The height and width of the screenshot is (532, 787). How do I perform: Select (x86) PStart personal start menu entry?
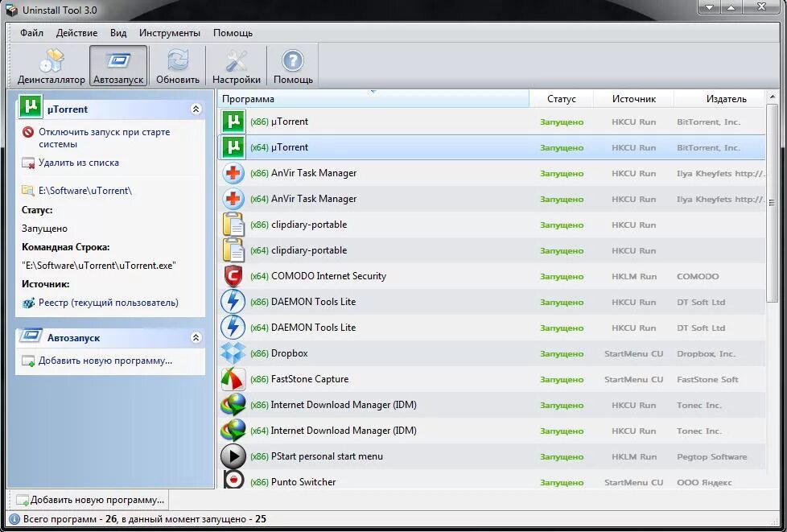[316, 456]
